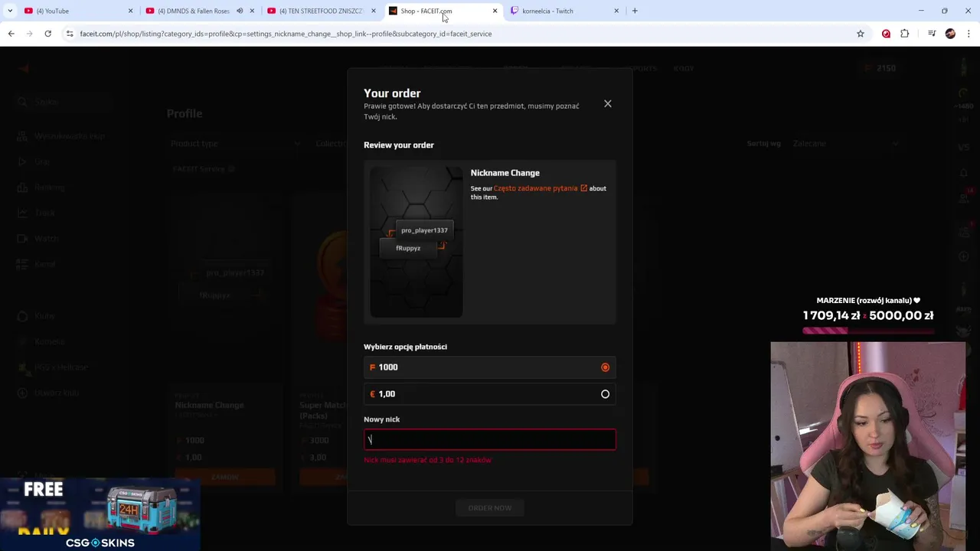Select the 1,00 euro payment option
The image size is (980, 551).
pos(490,394)
